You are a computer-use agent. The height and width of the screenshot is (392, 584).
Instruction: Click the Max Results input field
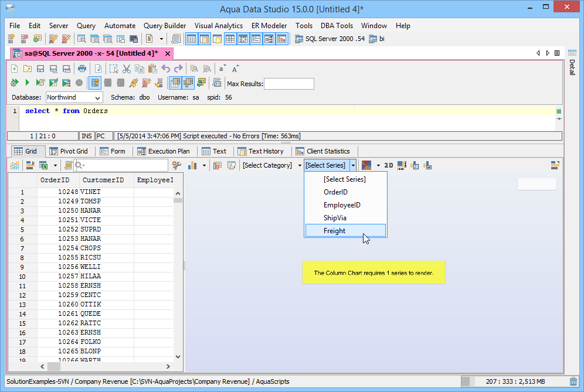289,84
